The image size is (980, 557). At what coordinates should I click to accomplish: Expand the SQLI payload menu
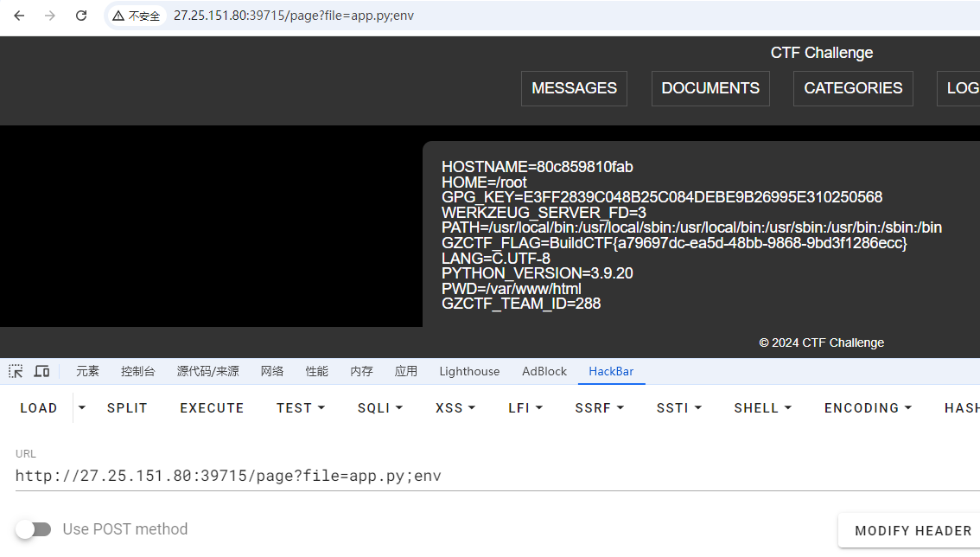click(379, 408)
